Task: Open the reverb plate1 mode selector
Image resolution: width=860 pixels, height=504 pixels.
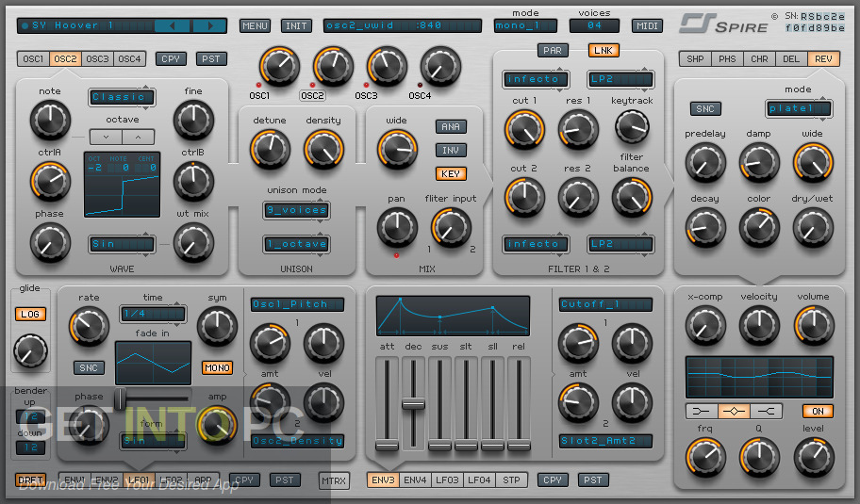Action: tap(799, 108)
